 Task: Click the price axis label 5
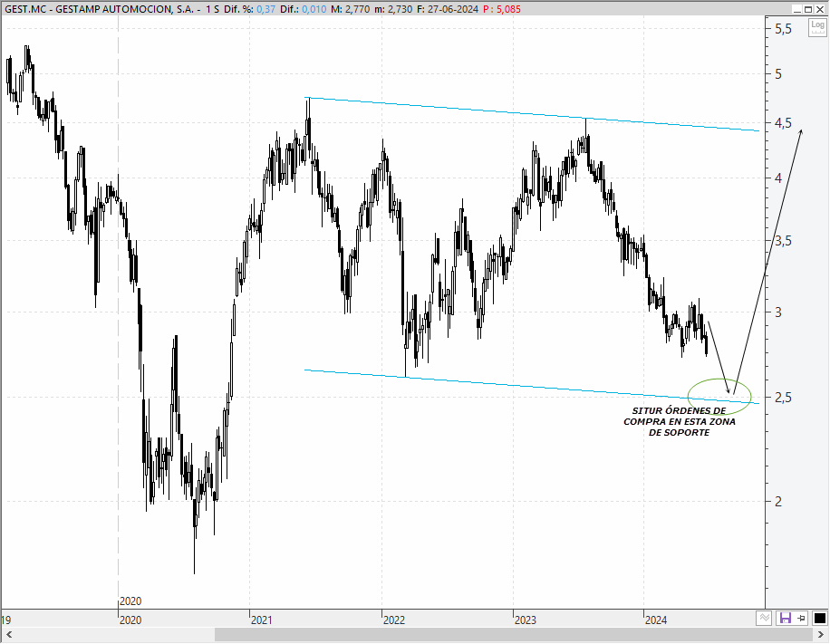point(778,74)
